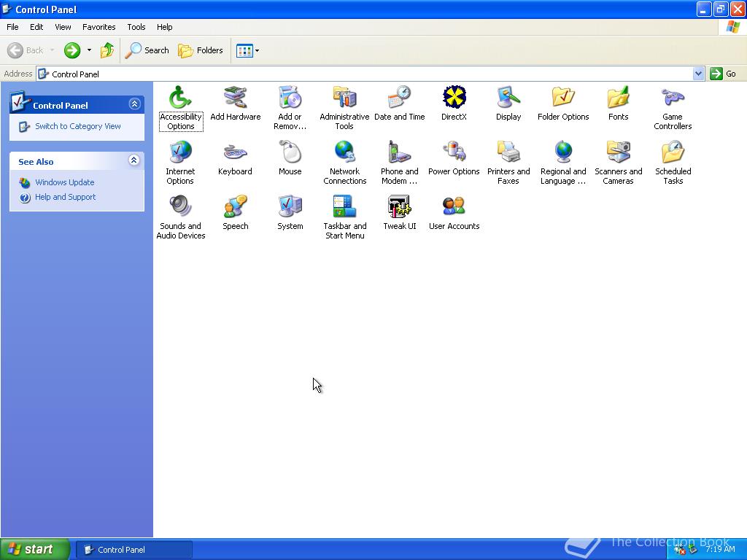The image size is (747, 560).
Task: Select Scanners and Cameras icon
Action: (618, 163)
